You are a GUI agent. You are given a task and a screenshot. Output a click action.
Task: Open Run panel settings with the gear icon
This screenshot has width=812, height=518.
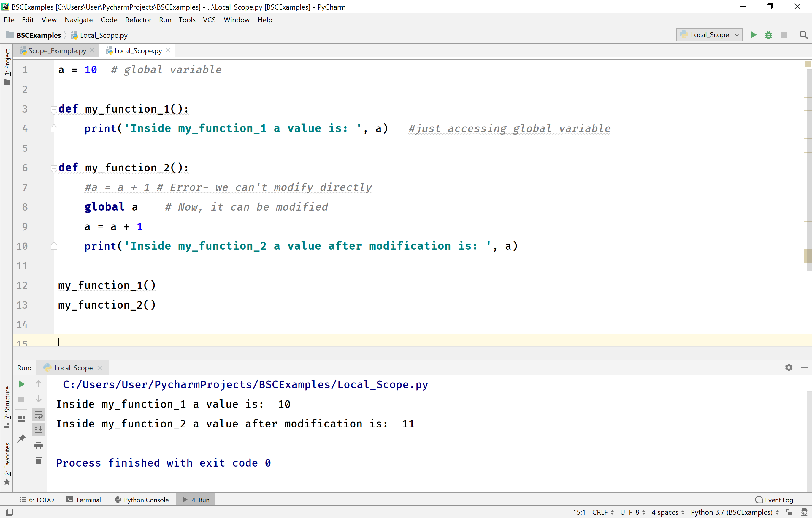[788, 367]
